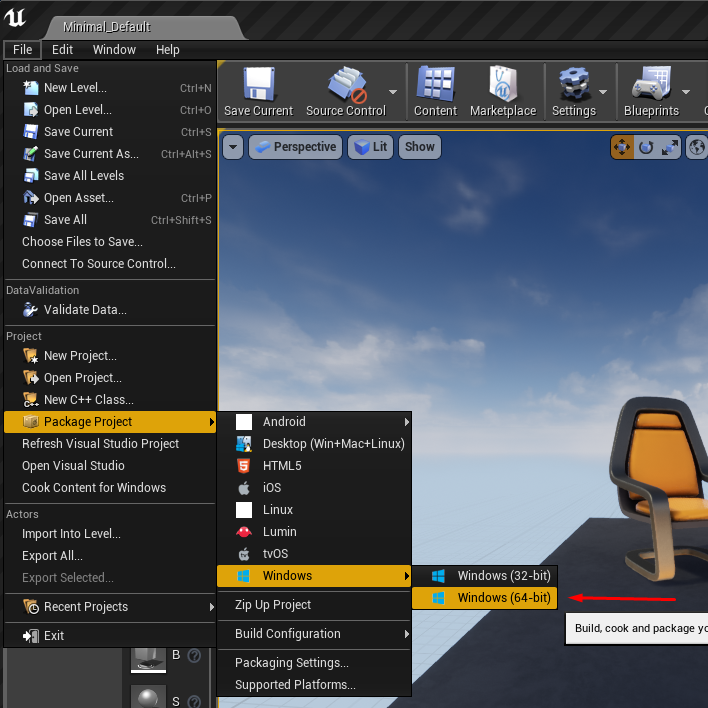Package for tvOS platform
Viewport: 708px width, 708px height.
pos(314,554)
